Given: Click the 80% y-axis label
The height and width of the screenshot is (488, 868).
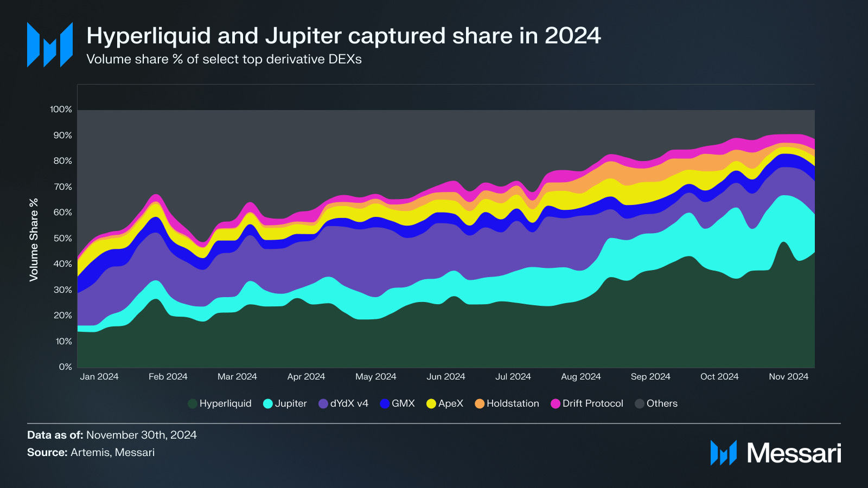Looking at the screenshot, I should (x=62, y=161).
